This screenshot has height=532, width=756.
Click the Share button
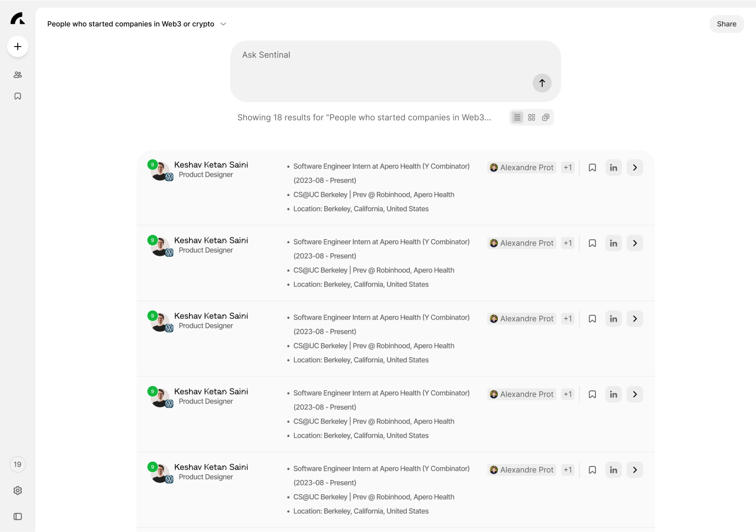726,24
